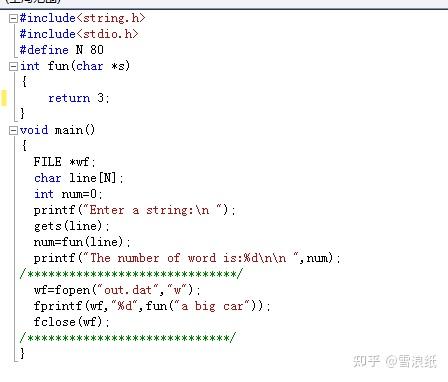Place cursor on fclose(wf); line

(72, 322)
